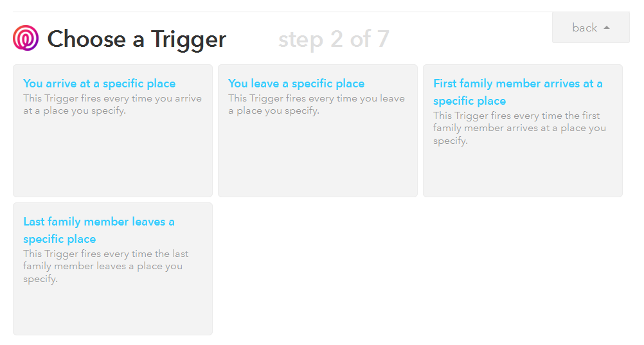Click the description text about first family member arriving
The height and width of the screenshot is (345, 644).
(x=519, y=128)
